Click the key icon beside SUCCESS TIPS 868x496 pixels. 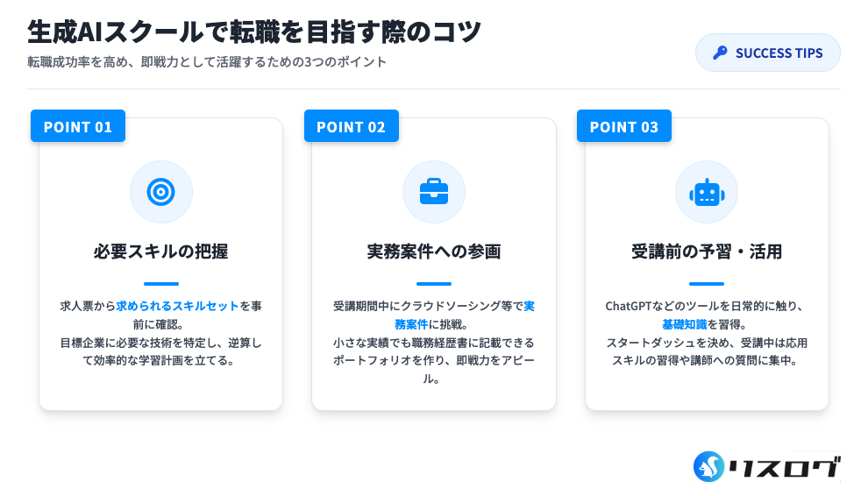[x=720, y=53]
